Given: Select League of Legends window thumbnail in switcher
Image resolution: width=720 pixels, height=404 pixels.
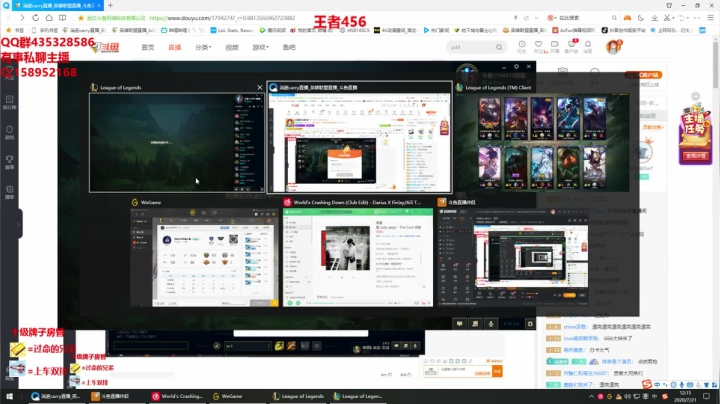Looking at the screenshot, I should tap(177, 142).
